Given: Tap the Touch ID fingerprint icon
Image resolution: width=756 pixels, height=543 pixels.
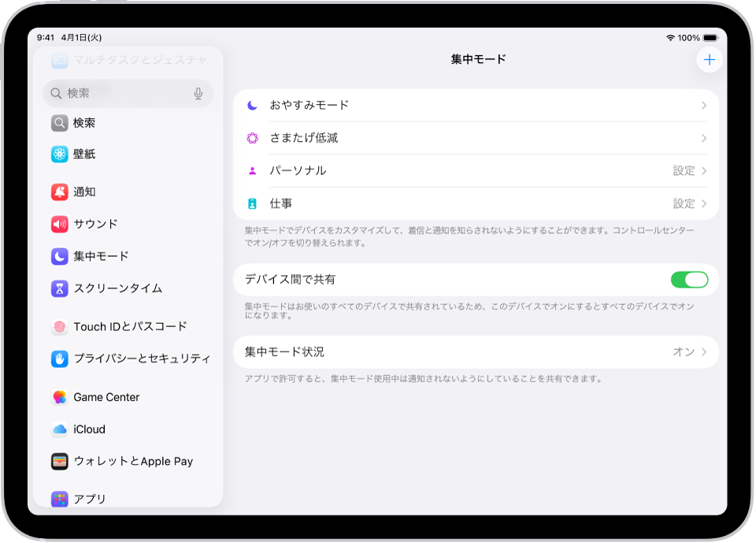Looking at the screenshot, I should (59, 326).
